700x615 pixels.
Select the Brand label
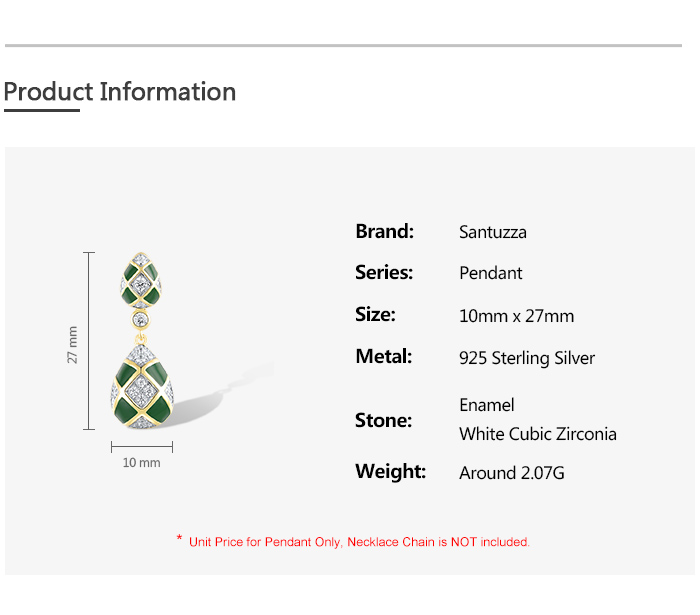point(384,232)
